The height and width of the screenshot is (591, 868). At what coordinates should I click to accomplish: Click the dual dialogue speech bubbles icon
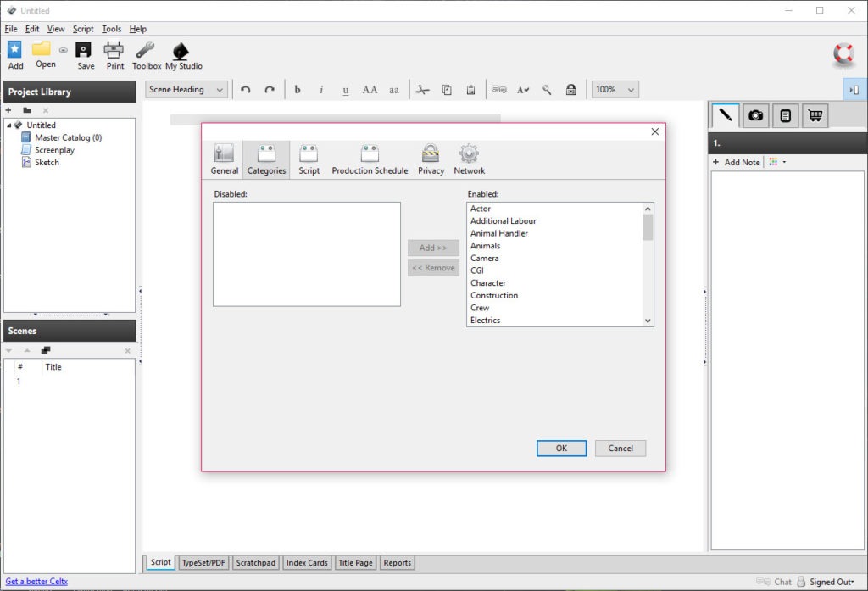[x=498, y=90]
